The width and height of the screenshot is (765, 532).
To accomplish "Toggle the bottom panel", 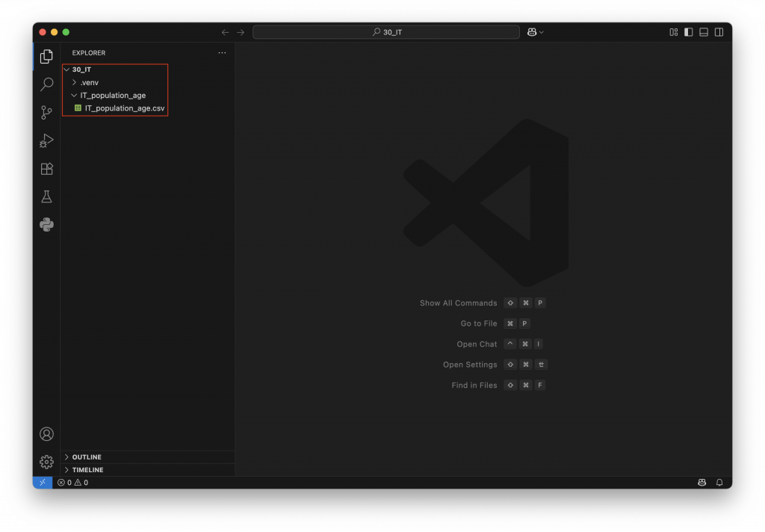I will [704, 32].
